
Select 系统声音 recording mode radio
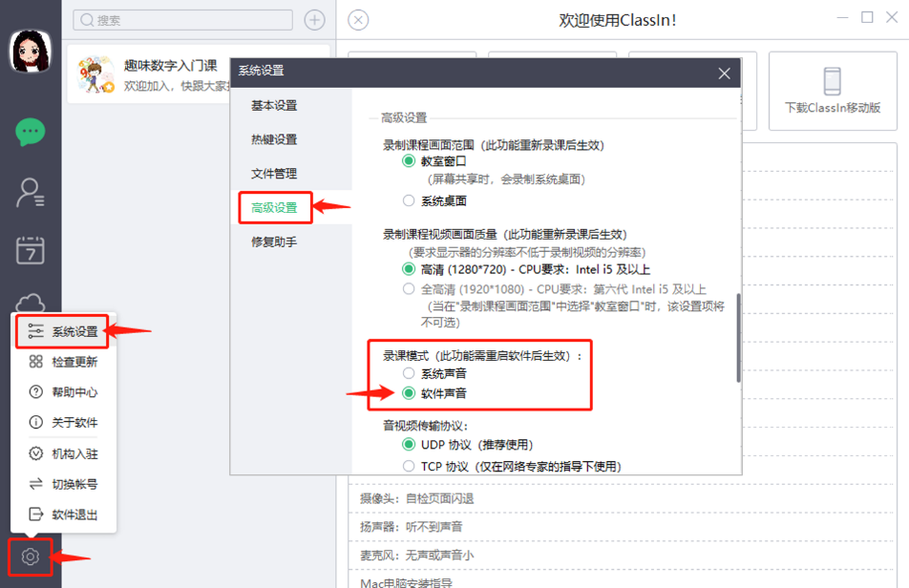pyautogui.click(x=409, y=373)
